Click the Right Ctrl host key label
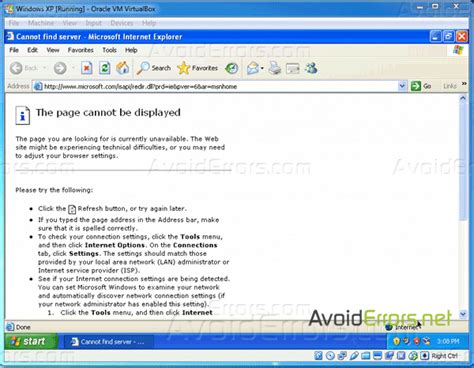Image resolution: width=474 pixels, height=368 pixels. [444, 356]
